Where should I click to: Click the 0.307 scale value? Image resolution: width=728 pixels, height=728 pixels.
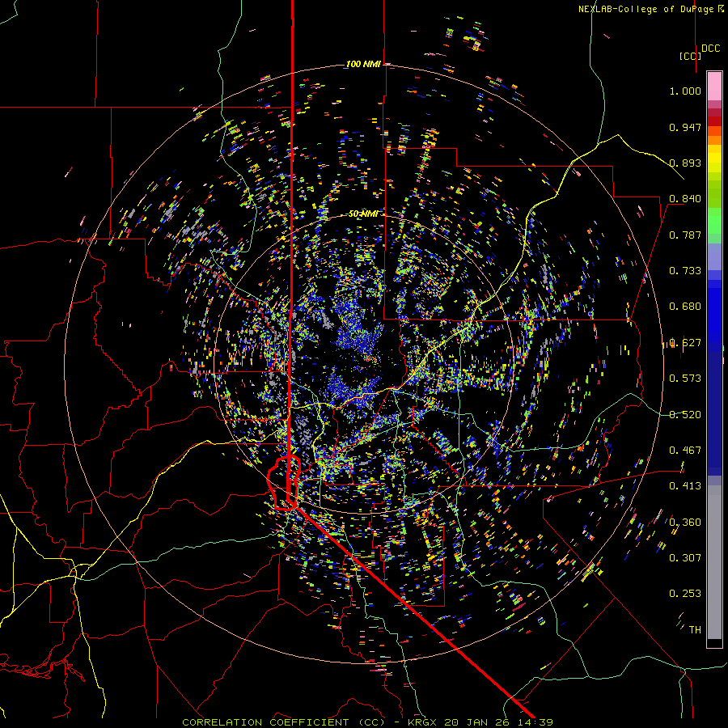point(685,558)
